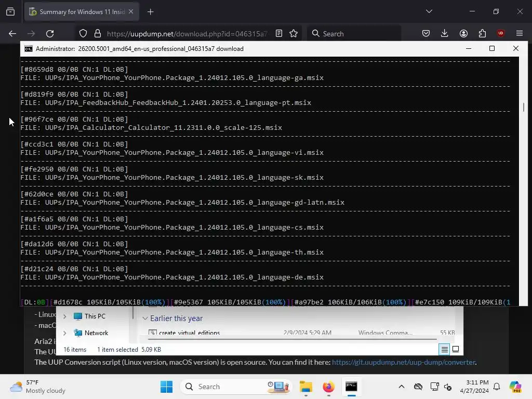Open the git.uupdump.net converter link
Screen dimensions: 532x399
click(x=403, y=362)
